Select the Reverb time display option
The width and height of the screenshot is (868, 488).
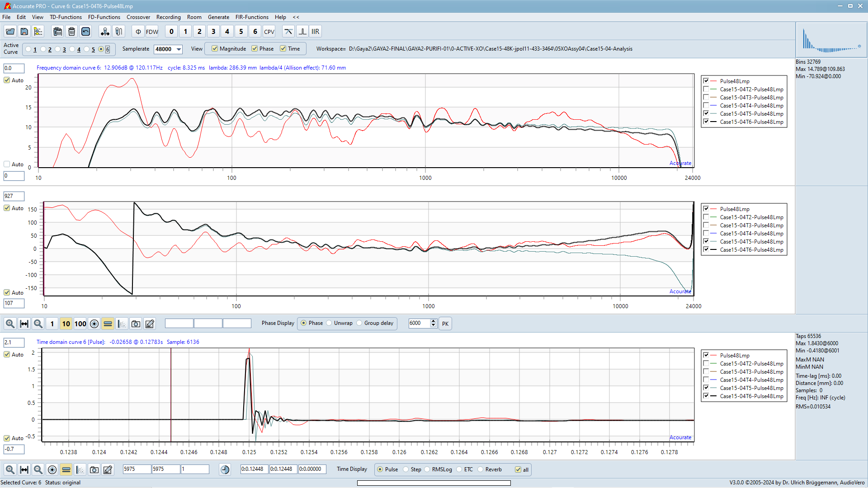click(x=481, y=469)
